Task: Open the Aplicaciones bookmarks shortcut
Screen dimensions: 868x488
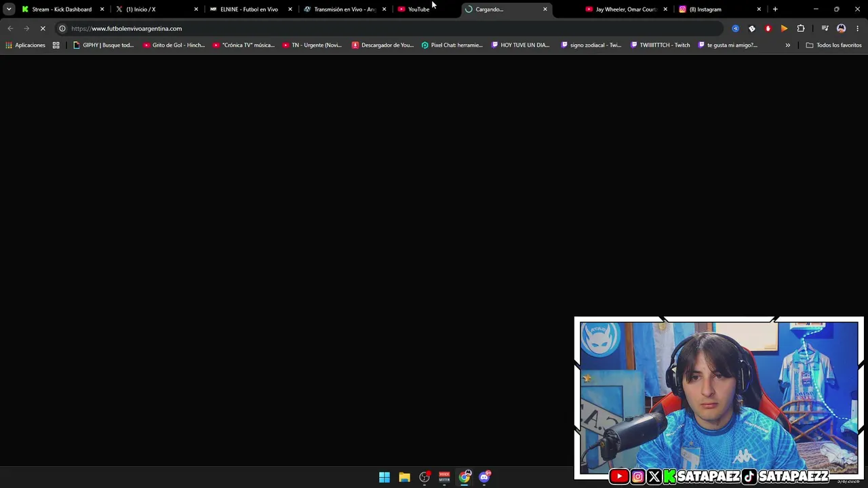Action: coord(25,45)
